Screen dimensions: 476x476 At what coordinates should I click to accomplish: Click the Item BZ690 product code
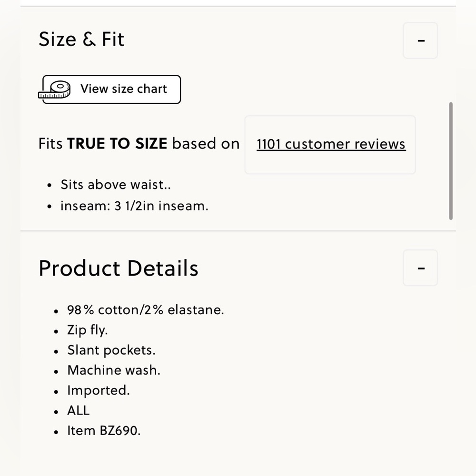point(104,430)
